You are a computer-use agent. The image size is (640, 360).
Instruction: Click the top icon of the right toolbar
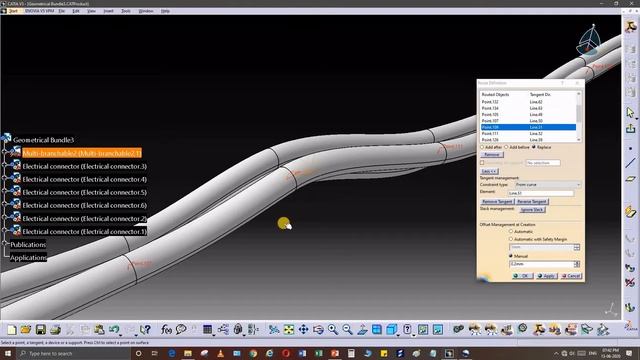click(x=630, y=27)
